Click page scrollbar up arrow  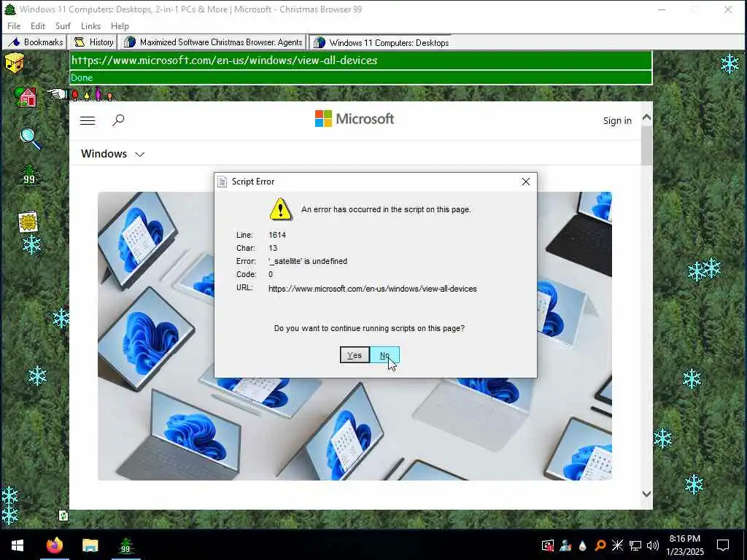(646, 117)
